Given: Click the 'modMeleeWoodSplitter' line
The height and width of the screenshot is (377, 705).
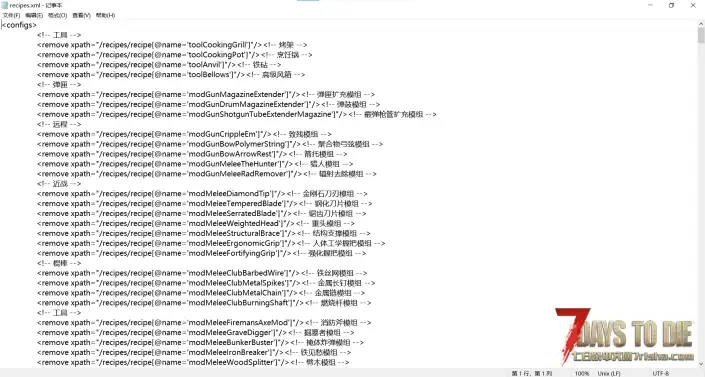Looking at the screenshot, I should click(x=193, y=362).
